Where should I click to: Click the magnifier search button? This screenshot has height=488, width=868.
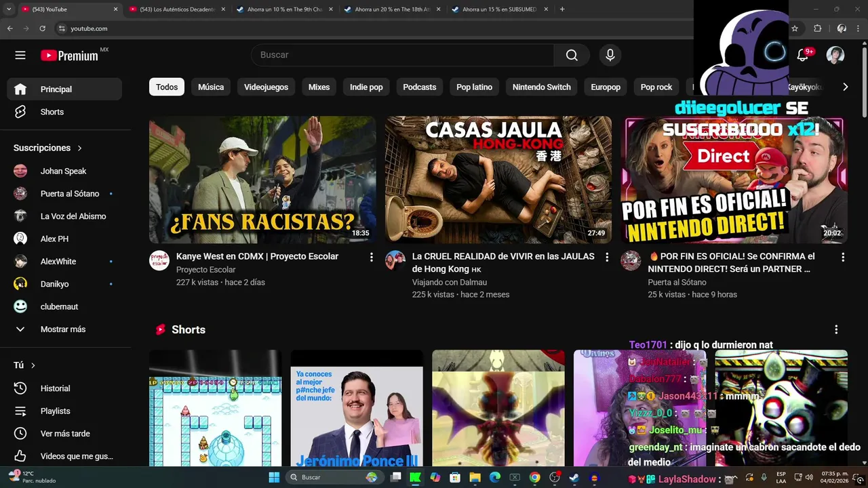[x=572, y=55]
